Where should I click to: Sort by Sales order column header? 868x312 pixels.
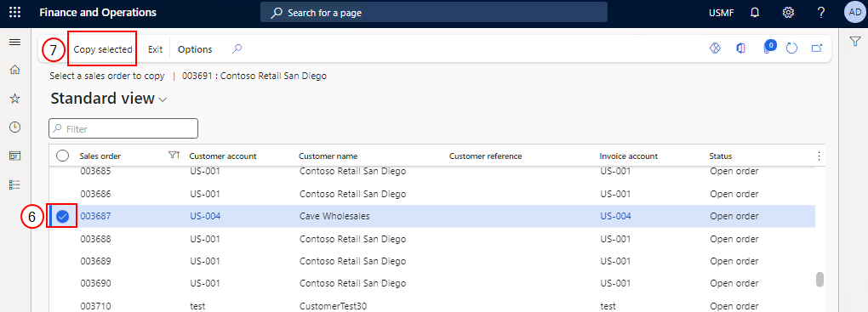point(100,156)
